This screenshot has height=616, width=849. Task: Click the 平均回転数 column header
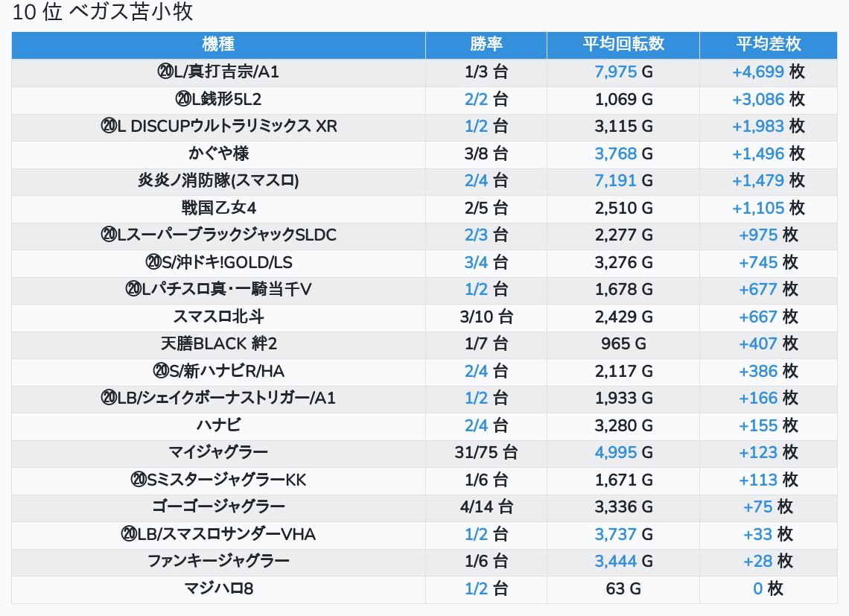click(x=623, y=45)
